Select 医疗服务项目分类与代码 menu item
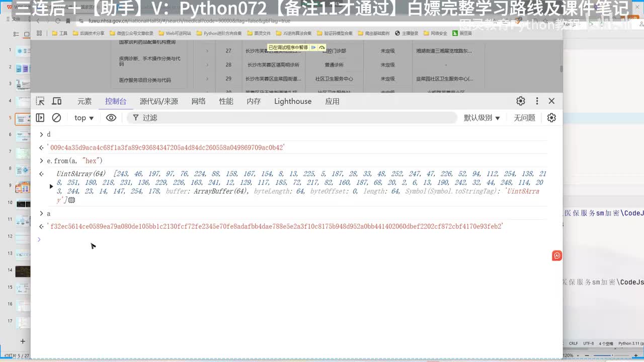Viewport: 644px width, 362px height. coord(145,80)
